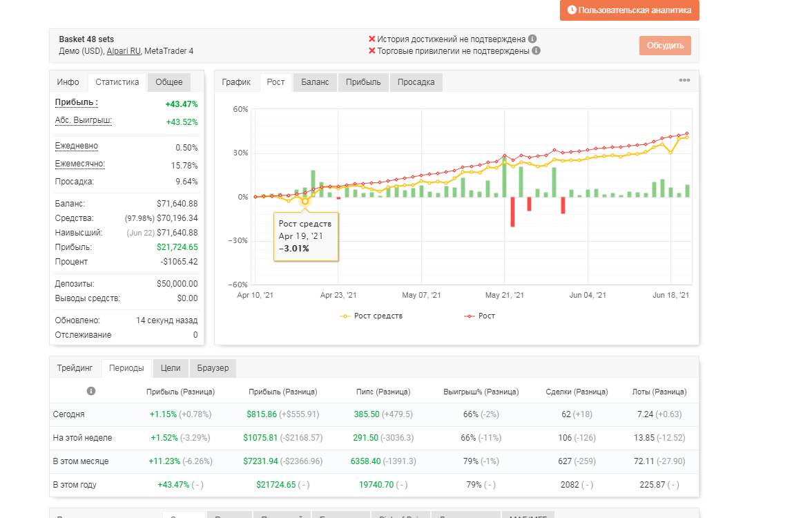This screenshot has height=518, width=812.
Task: Click Сегодня row label
Action: [69, 414]
